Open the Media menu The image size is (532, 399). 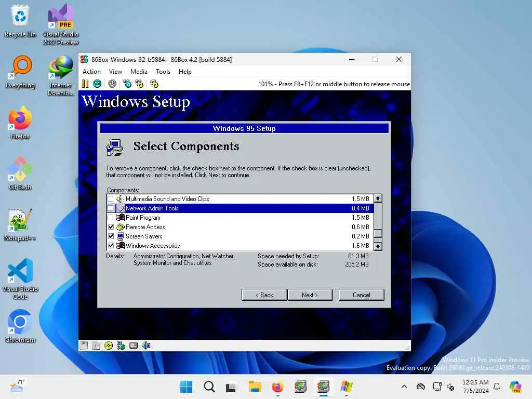[139, 72]
